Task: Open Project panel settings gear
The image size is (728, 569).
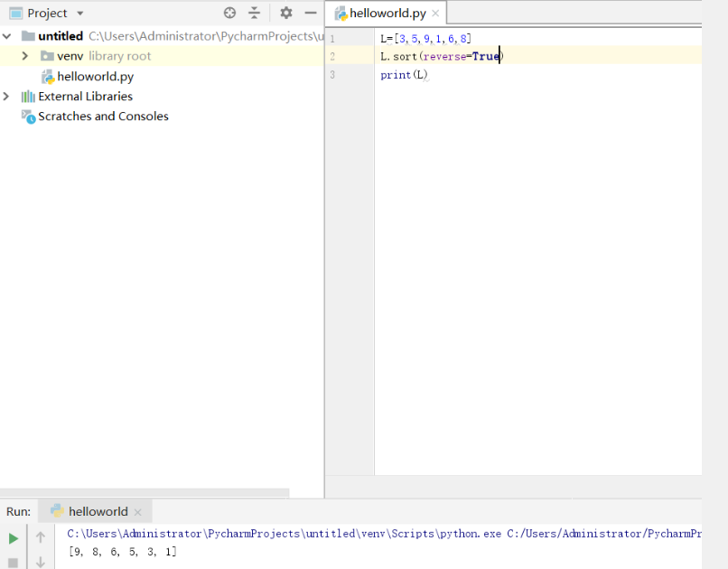Action: pyautogui.click(x=286, y=13)
